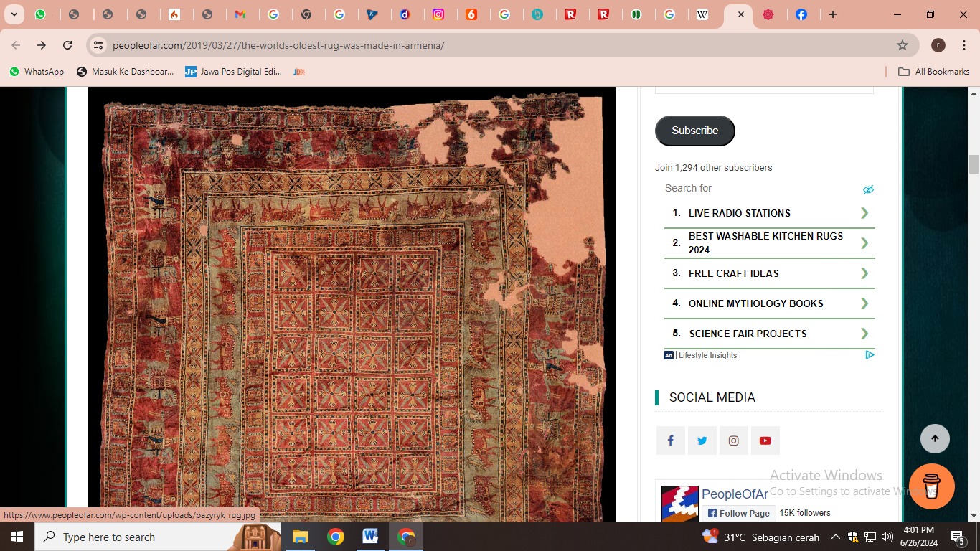This screenshot has height=551, width=980.
Task: Open the tab search dropdown arrow
Action: pyautogui.click(x=14, y=14)
